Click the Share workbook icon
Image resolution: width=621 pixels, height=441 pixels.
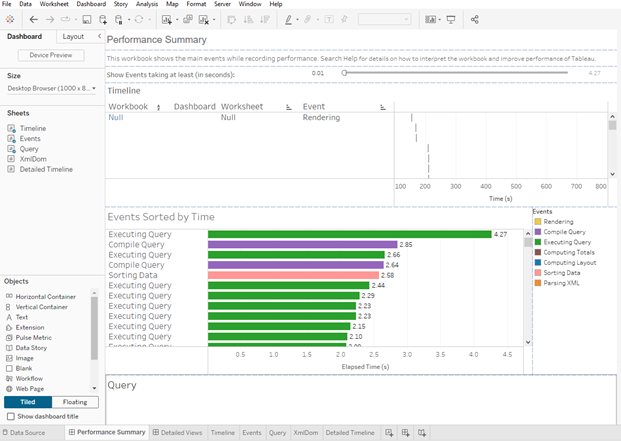(475, 19)
